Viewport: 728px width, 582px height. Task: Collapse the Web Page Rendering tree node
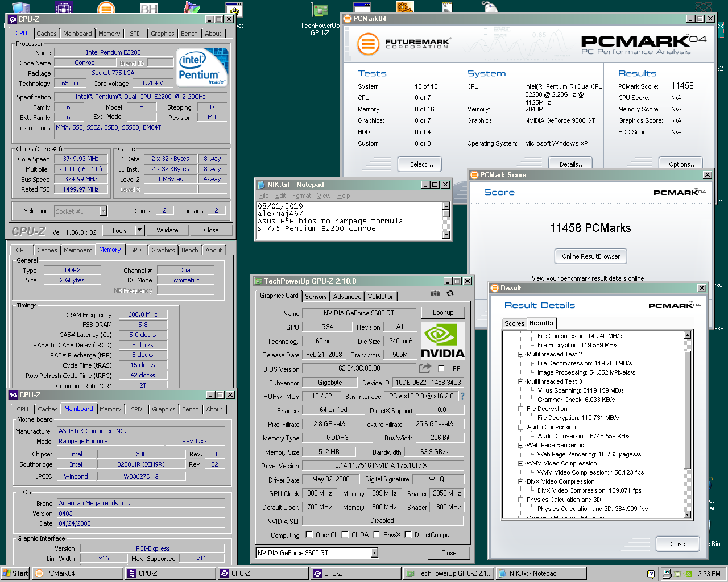click(x=520, y=445)
